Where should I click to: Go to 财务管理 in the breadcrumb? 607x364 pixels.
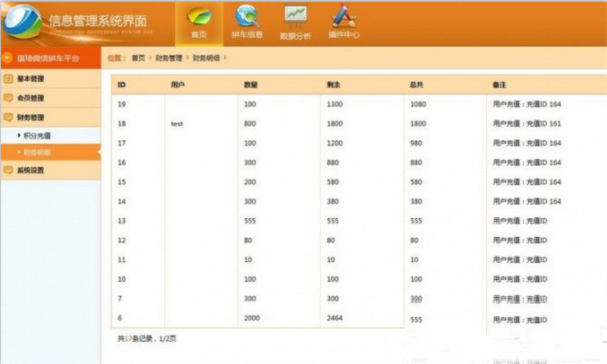[x=169, y=58]
